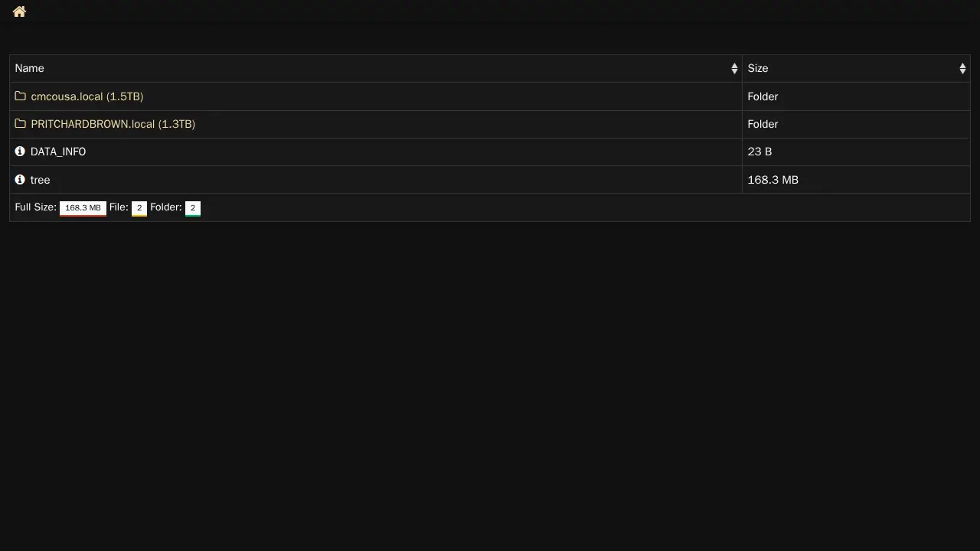Toggle sort arrows in the Size column
This screenshot has width=980, height=551.
point(962,69)
